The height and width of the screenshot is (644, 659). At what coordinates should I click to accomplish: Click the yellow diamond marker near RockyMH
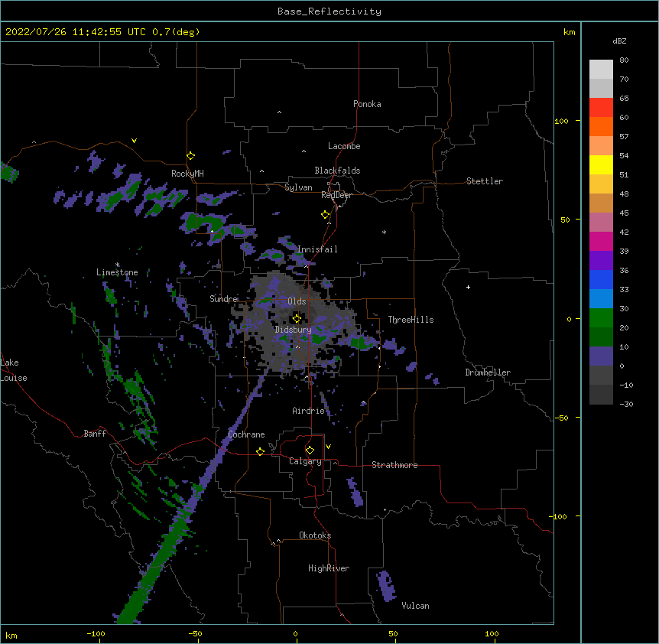190,156
